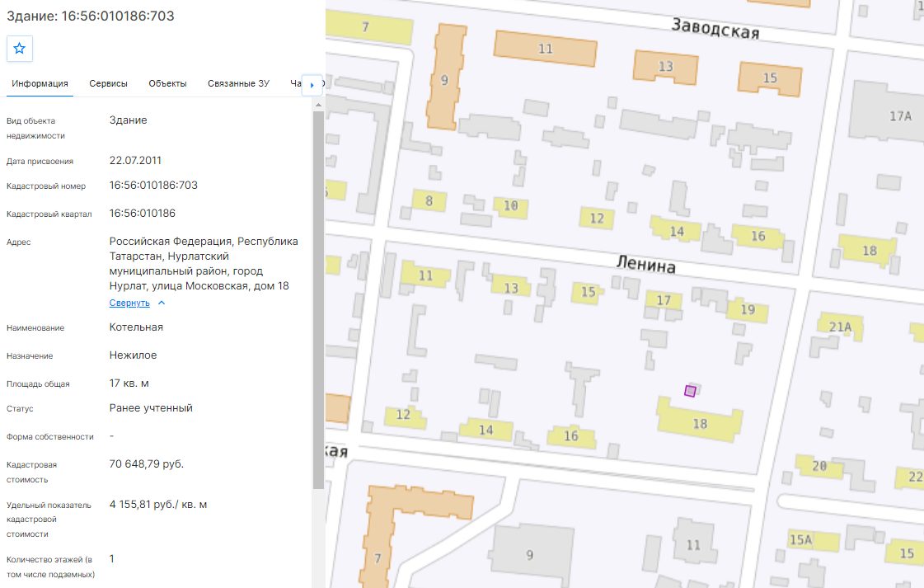
Task: Select gray building 11 on the map
Action: tap(693, 543)
